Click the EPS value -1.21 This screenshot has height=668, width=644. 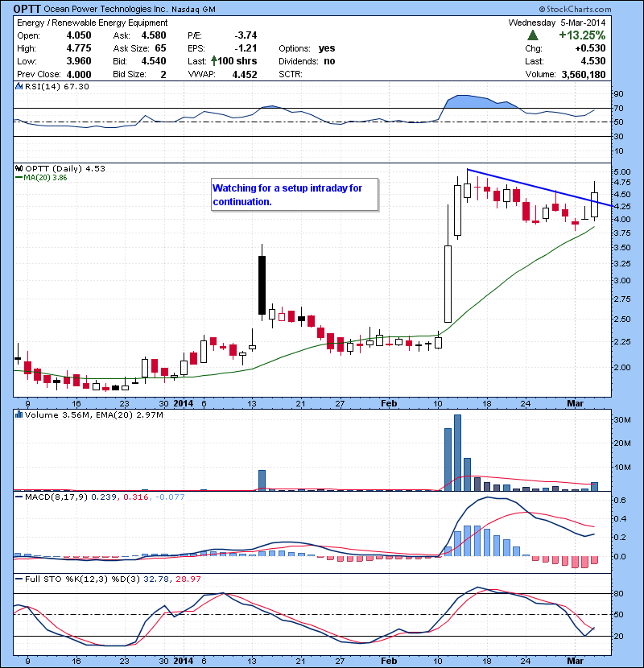246,48
